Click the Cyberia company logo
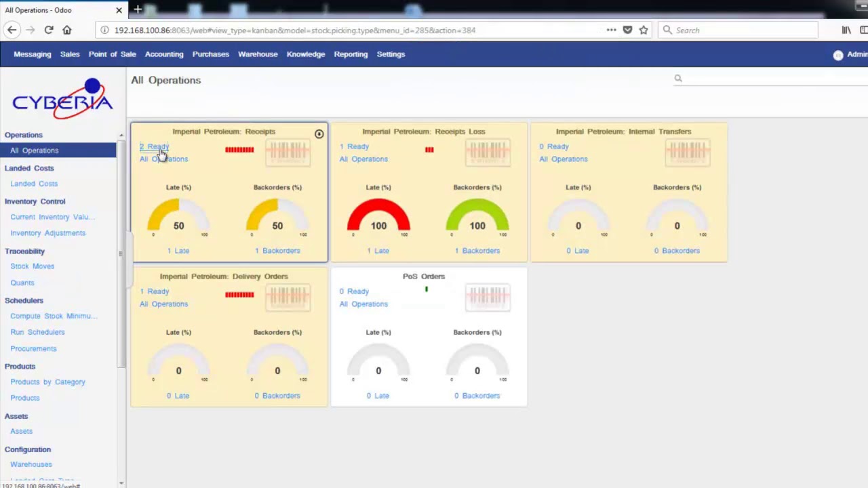This screenshot has width=868, height=488. coord(62,100)
